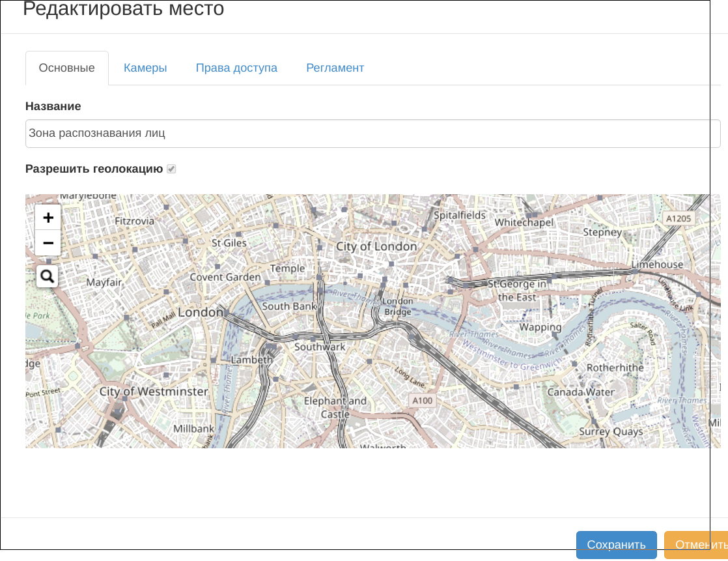
Task: Click the Limehouse label on map
Action: pos(657,265)
